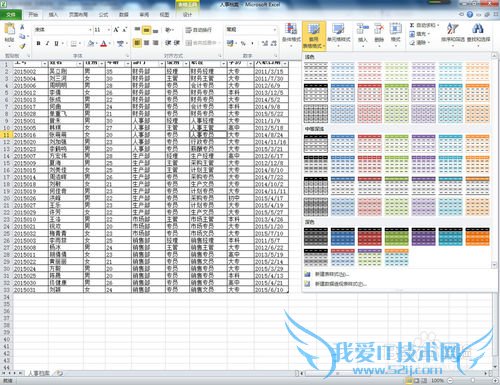This screenshot has height=385, width=500.
Task: Increase font size with large A icon
Action: [x=116, y=30]
